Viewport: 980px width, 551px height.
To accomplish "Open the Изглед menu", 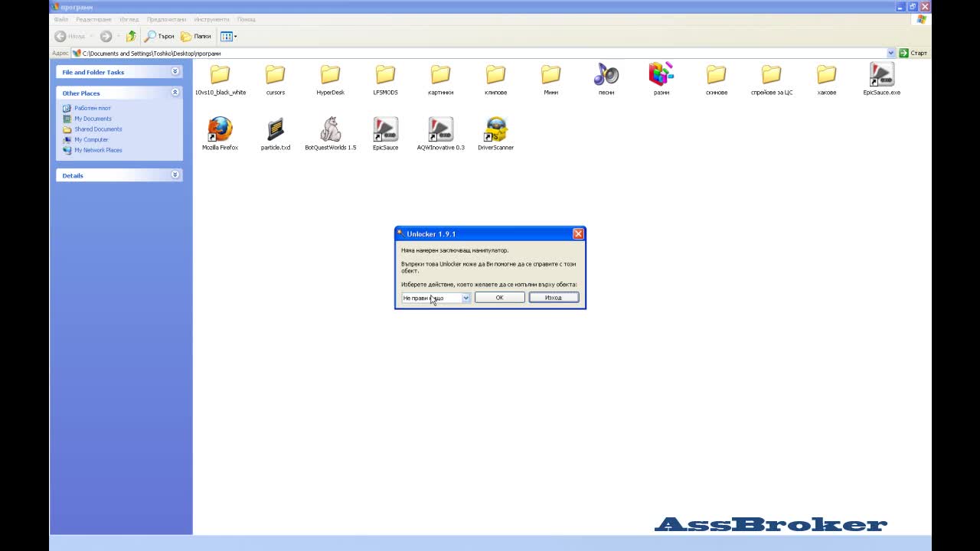I will [x=129, y=19].
